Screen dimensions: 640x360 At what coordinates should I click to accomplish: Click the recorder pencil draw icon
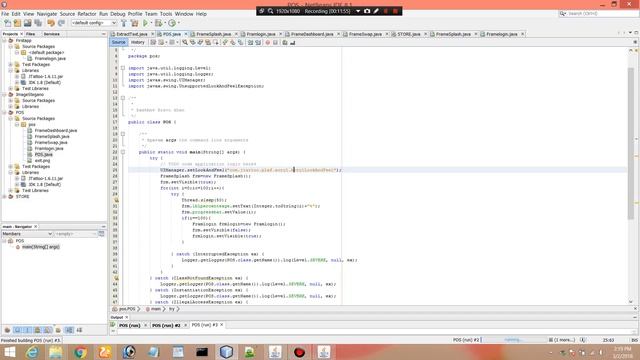(x=376, y=11)
